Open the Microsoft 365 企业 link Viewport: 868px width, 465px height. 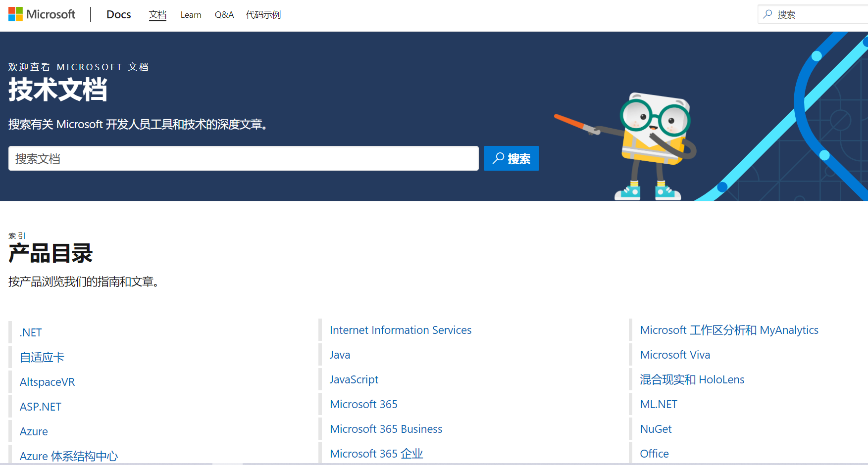pos(376,454)
